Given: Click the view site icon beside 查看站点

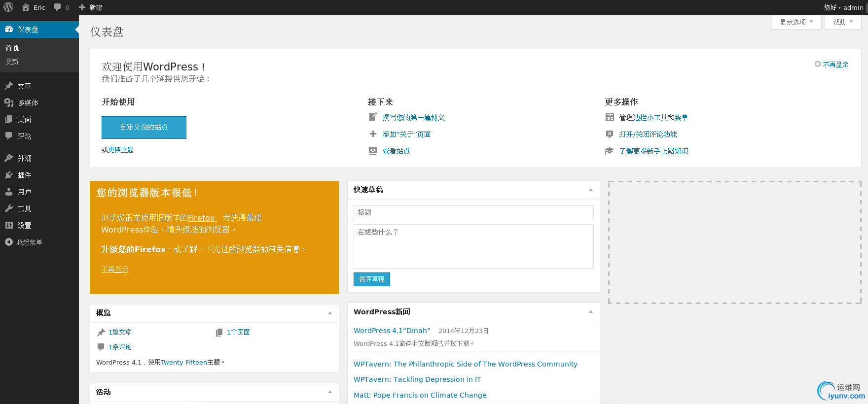Looking at the screenshot, I should [373, 151].
